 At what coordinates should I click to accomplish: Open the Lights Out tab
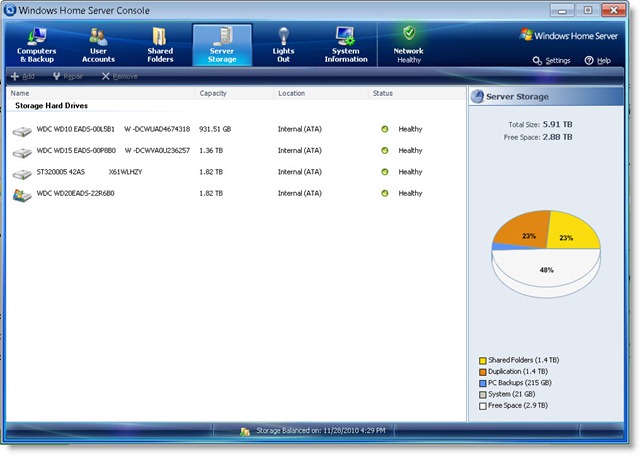click(x=283, y=45)
